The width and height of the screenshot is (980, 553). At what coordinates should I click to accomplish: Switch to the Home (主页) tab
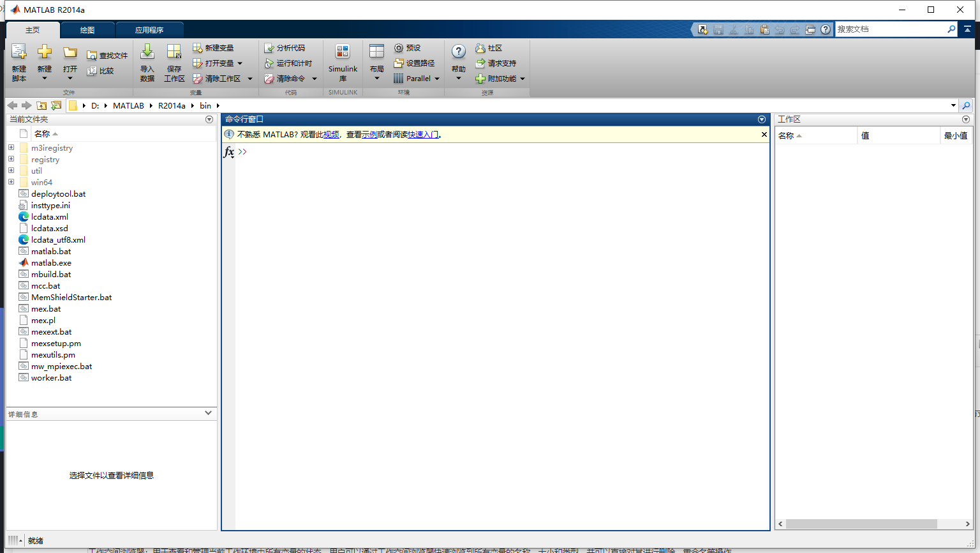(x=33, y=30)
